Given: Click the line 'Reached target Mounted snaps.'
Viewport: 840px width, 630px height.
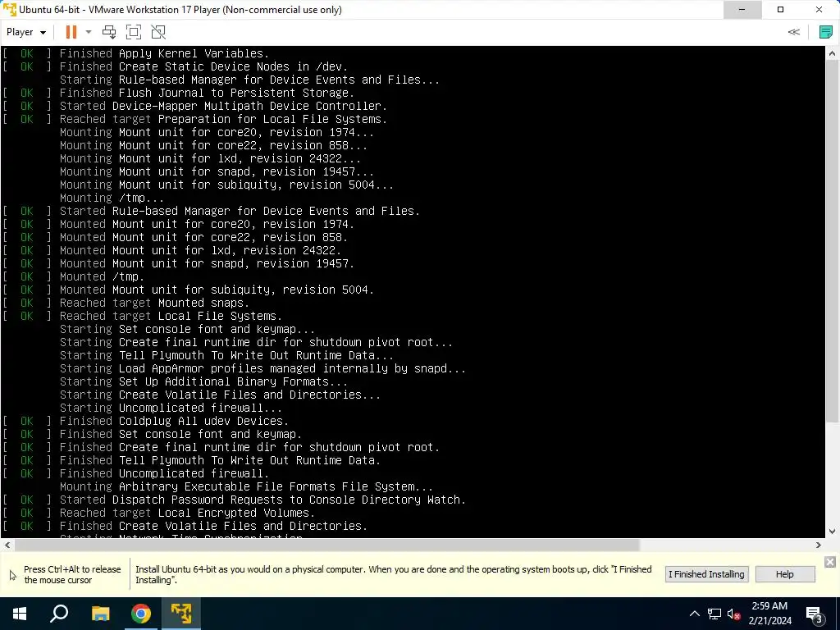Looking at the screenshot, I should 154,303.
